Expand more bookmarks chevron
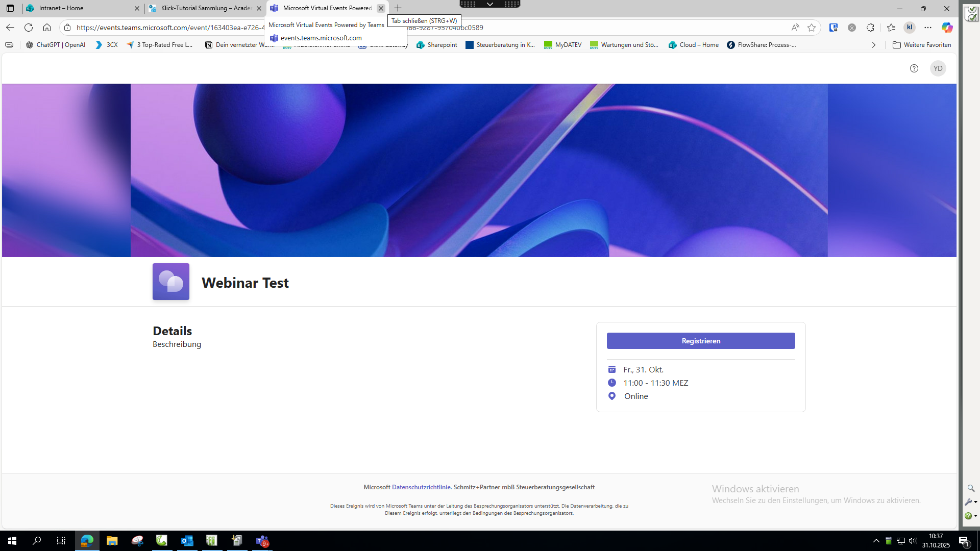 point(873,45)
